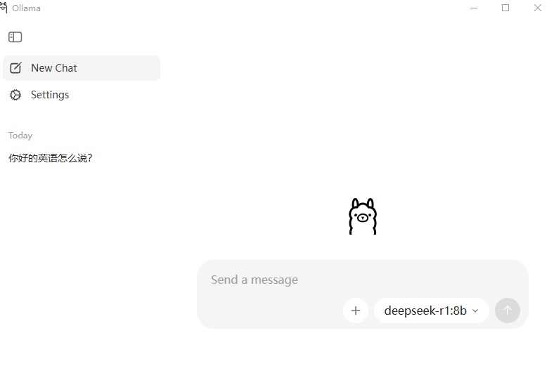554x392 pixels.
Task: Collapse the sidebar using the panel icon
Action: coord(15,37)
